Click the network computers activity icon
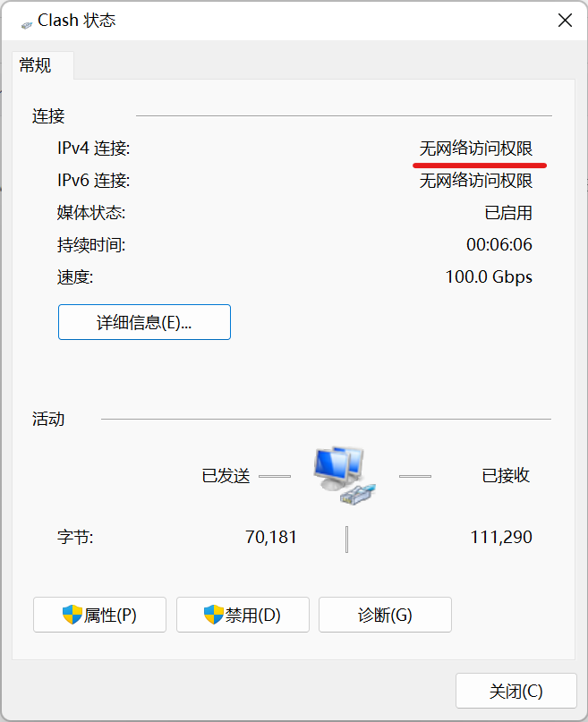Screen dimensions: 588x722 (x=345, y=476)
